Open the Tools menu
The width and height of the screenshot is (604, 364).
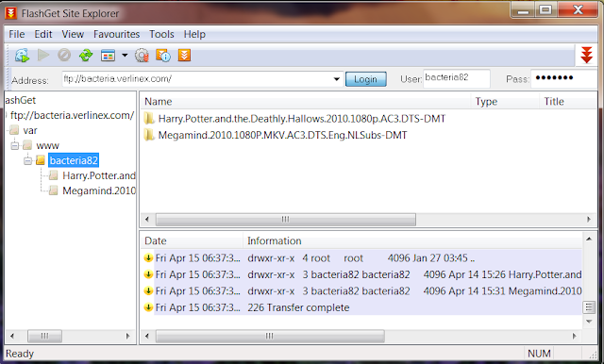161,34
